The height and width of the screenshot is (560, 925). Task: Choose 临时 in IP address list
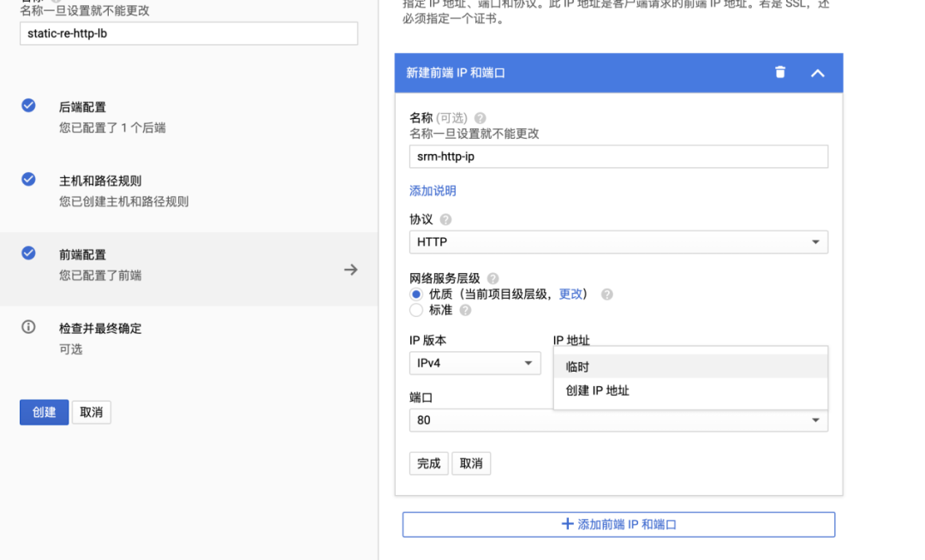[690, 366]
